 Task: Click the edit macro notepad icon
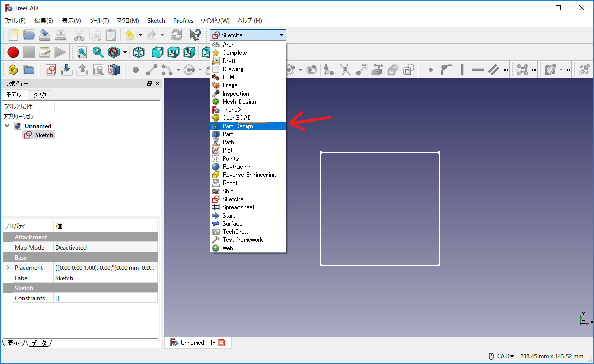pyautogui.click(x=45, y=52)
